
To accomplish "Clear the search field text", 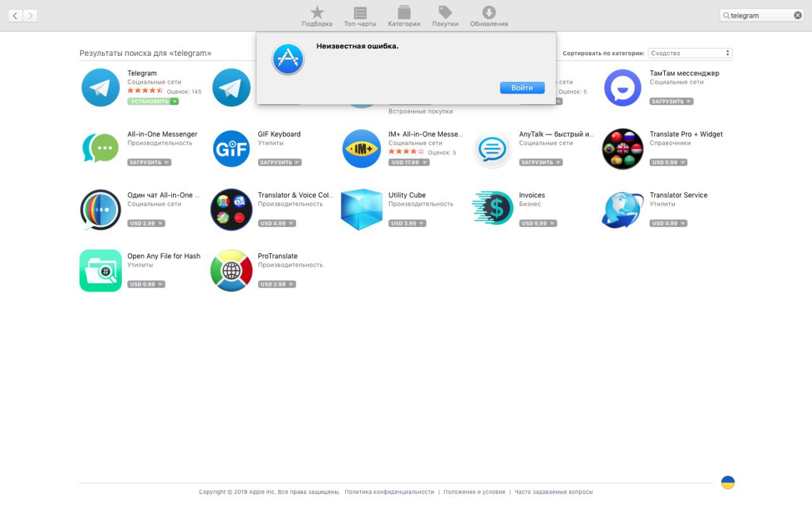I will (798, 15).
